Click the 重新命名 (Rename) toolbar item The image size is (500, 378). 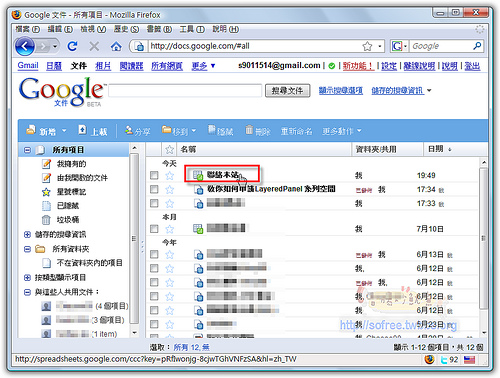coord(296,131)
